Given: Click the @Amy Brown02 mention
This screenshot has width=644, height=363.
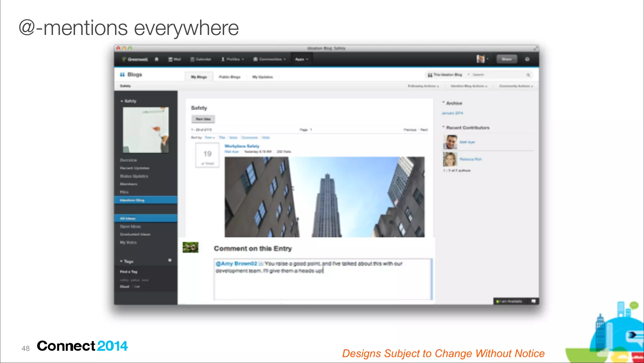Looking at the screenshot, I should point(236,264).
